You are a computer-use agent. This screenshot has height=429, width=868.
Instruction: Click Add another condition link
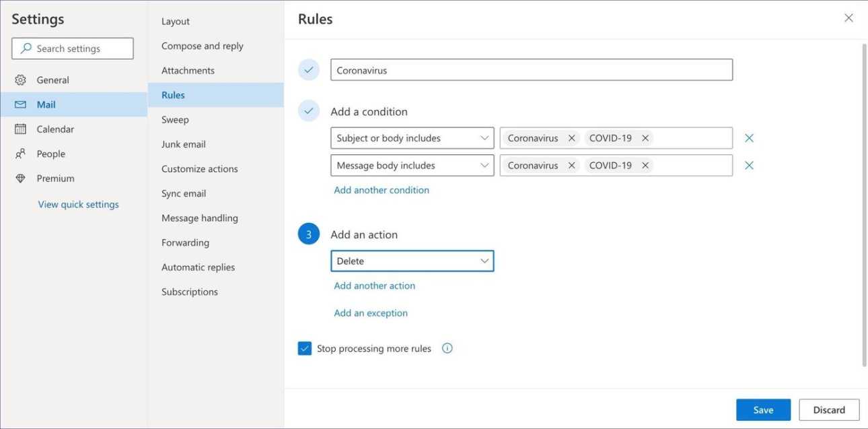tap(382, 190)
